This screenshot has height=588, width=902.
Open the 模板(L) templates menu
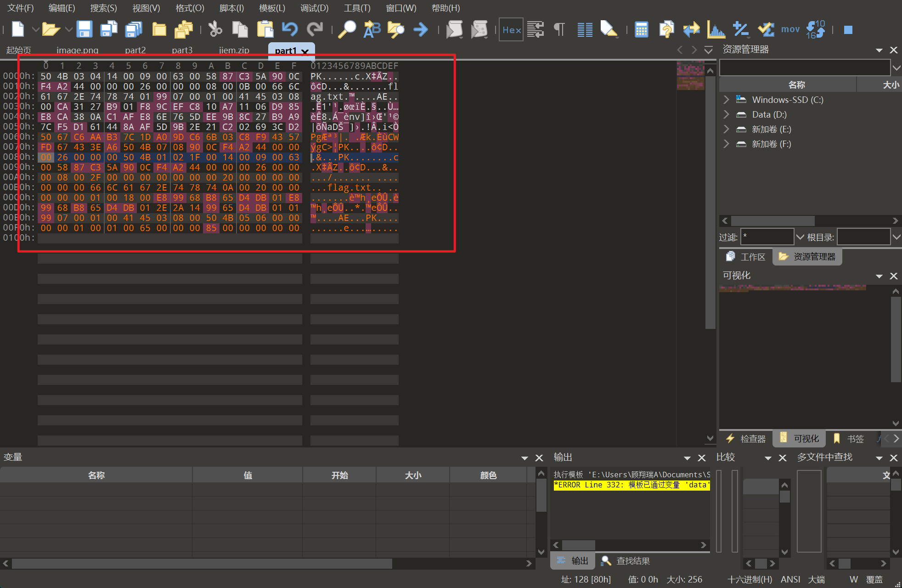point(272,8)
